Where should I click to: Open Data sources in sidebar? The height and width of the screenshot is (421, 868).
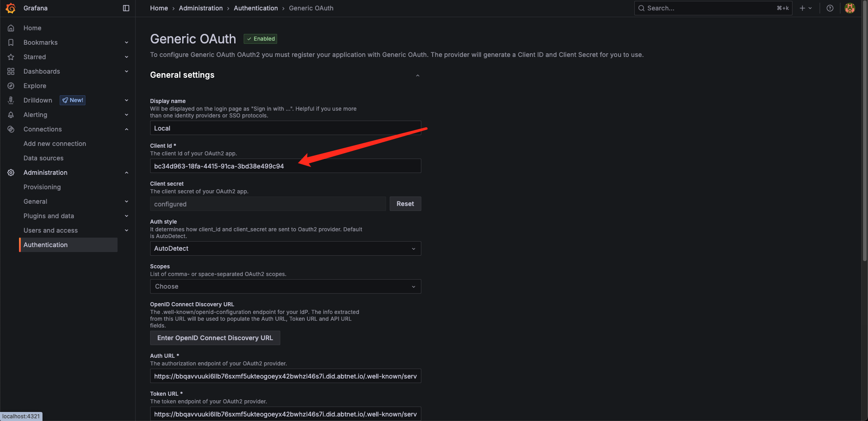coord(43,158)
